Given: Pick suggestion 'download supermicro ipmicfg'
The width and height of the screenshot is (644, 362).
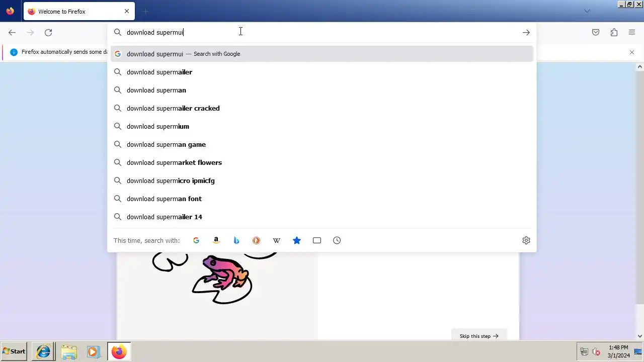Looking at the screenshot, I should point(322,180).
